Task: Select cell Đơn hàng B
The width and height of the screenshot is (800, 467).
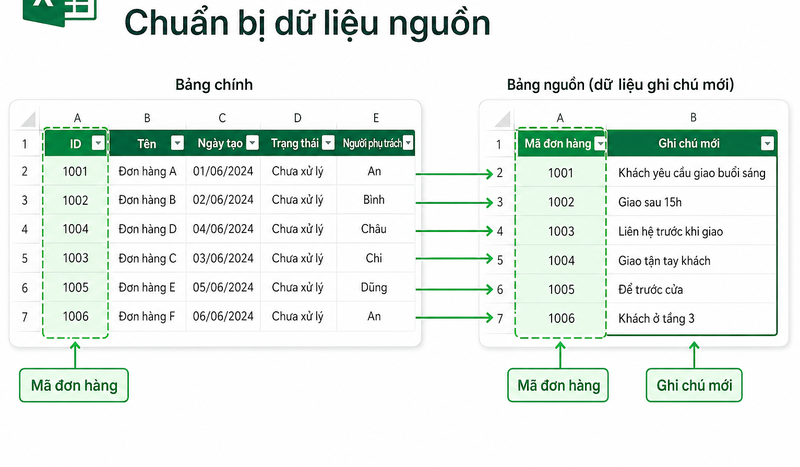Action: click(x=147, y=200)
